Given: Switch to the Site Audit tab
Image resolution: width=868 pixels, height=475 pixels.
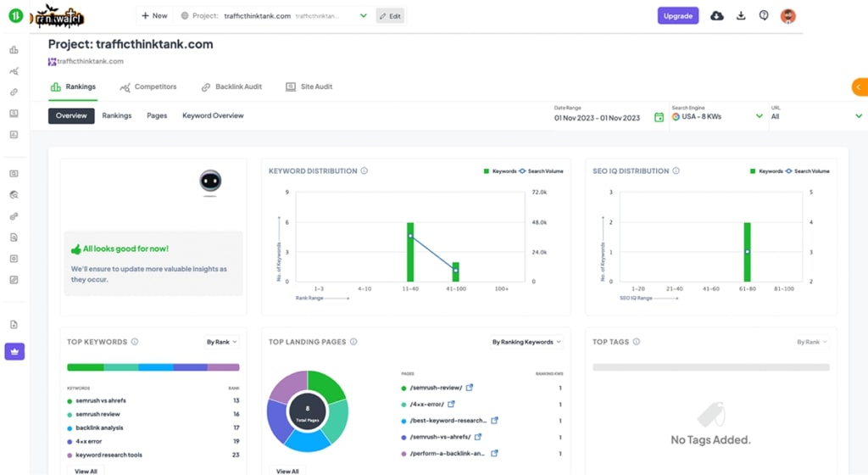Looking at the screenshot, I should tap(309, 87).
